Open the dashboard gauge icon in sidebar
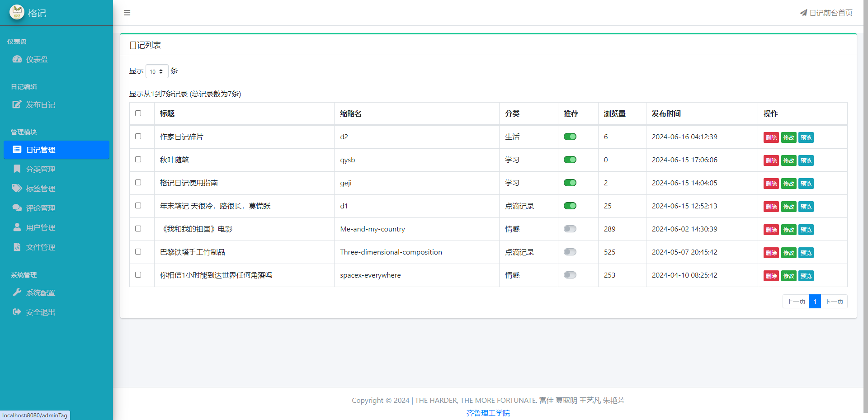The width and height of the screenshot is (868, 420). (x=17, y=59)
